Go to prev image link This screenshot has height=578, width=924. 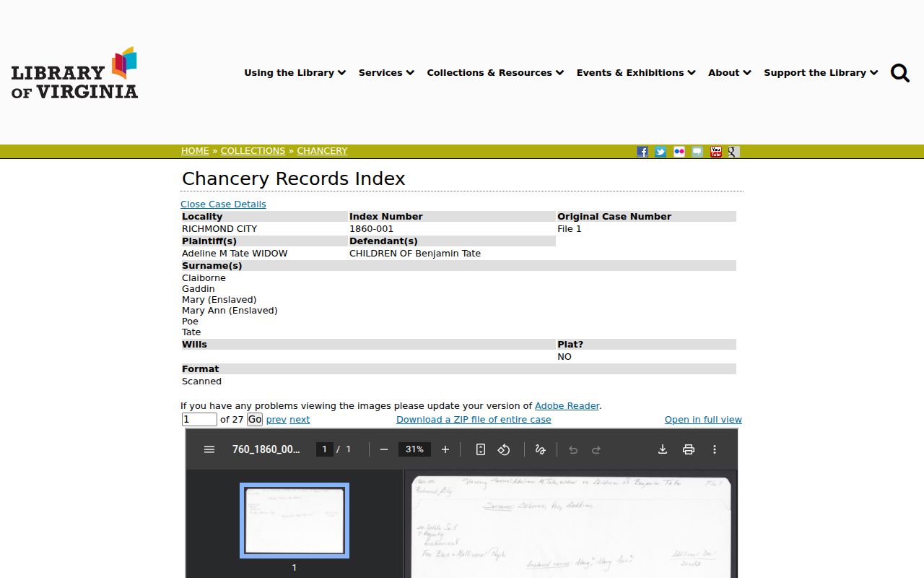(276, 420)
